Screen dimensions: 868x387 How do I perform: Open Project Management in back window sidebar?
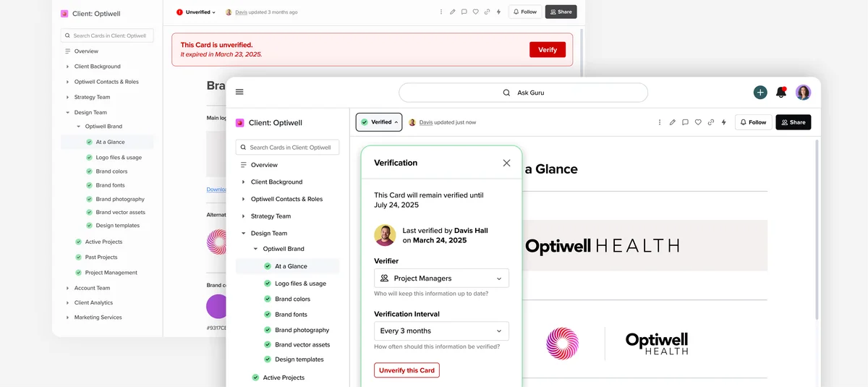[x=111, y=272]
